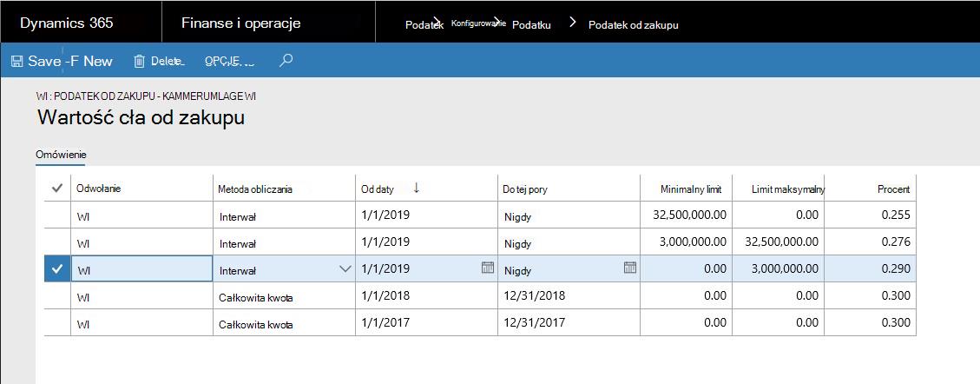Click Nigdy field in selected row
Image resolution: width=980 pixels, height=384 pixels.
coord(516,271)
